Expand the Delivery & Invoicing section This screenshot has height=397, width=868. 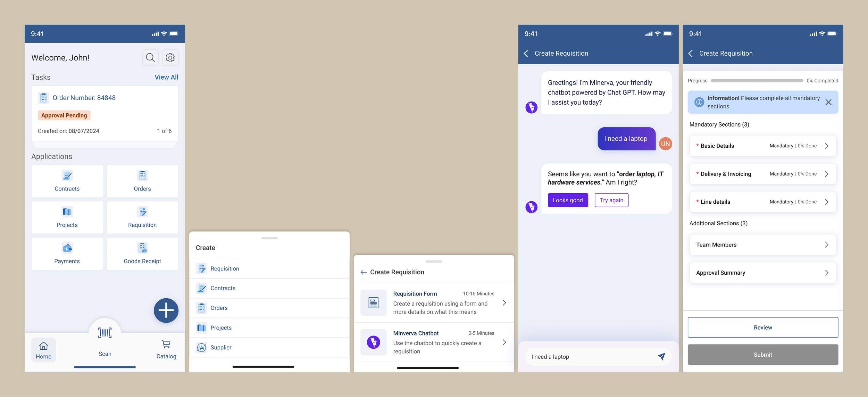point(762,174)
